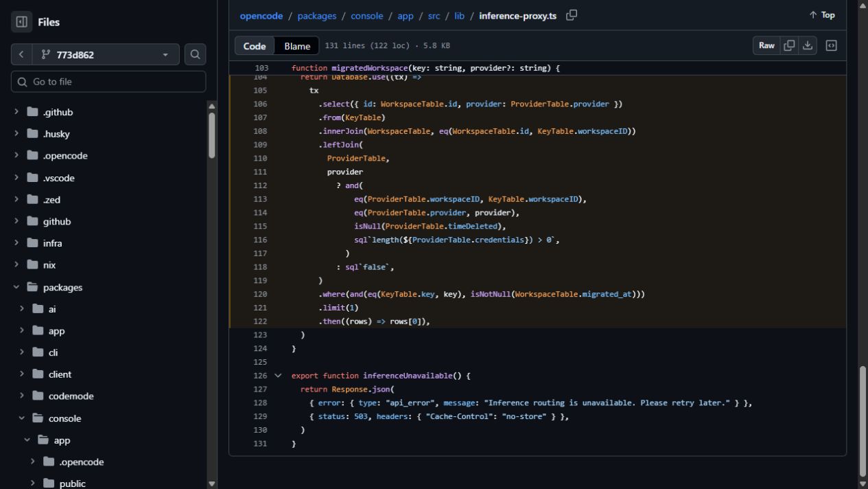Collapse the console folder chevron
The width and height of the screenshot is (868, 489).
(x=22, y=418)
